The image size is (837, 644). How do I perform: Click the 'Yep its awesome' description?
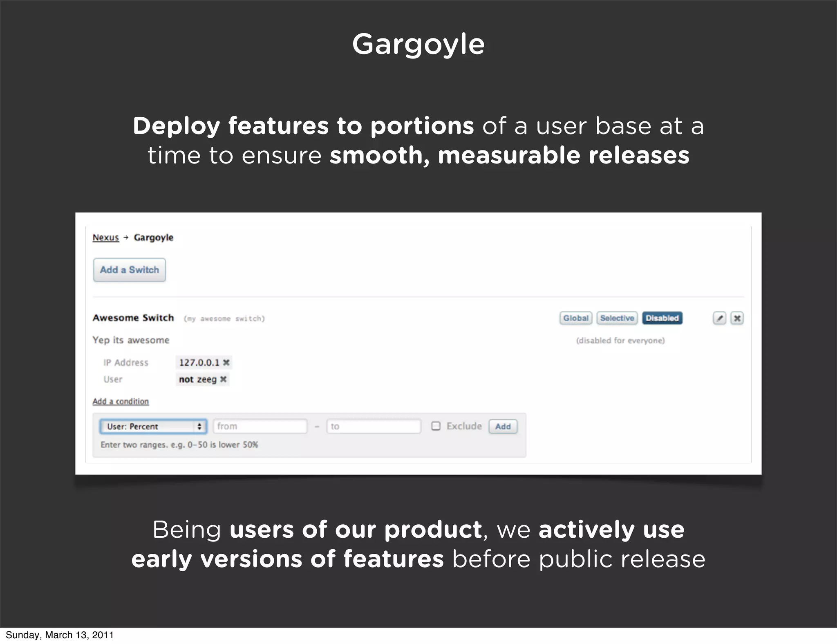pos(131,340)
